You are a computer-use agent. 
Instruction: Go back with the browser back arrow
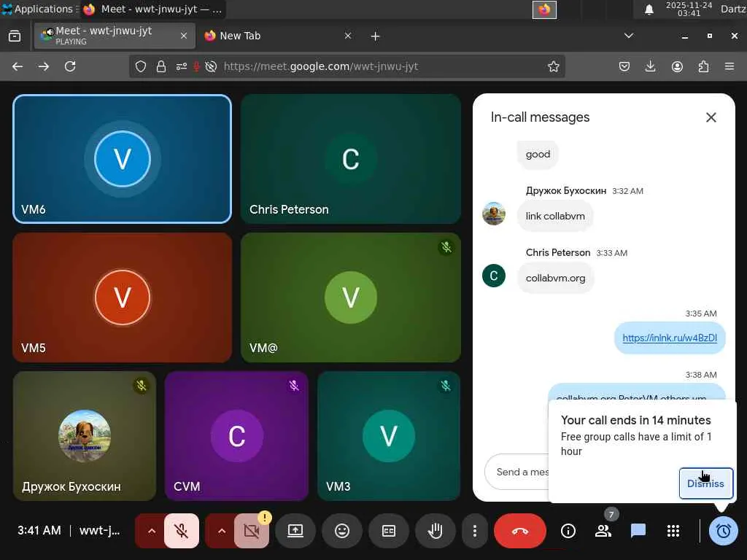pos(18,66)
